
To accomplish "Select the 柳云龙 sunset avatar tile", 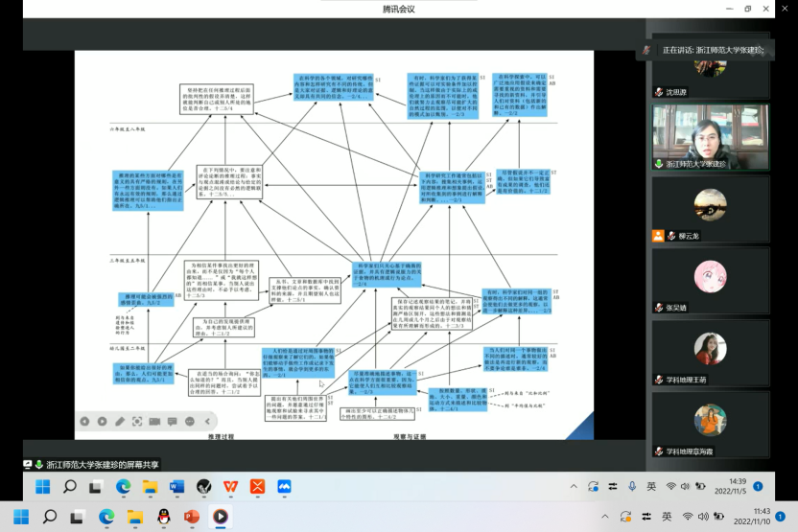I will tap(711, 209).
